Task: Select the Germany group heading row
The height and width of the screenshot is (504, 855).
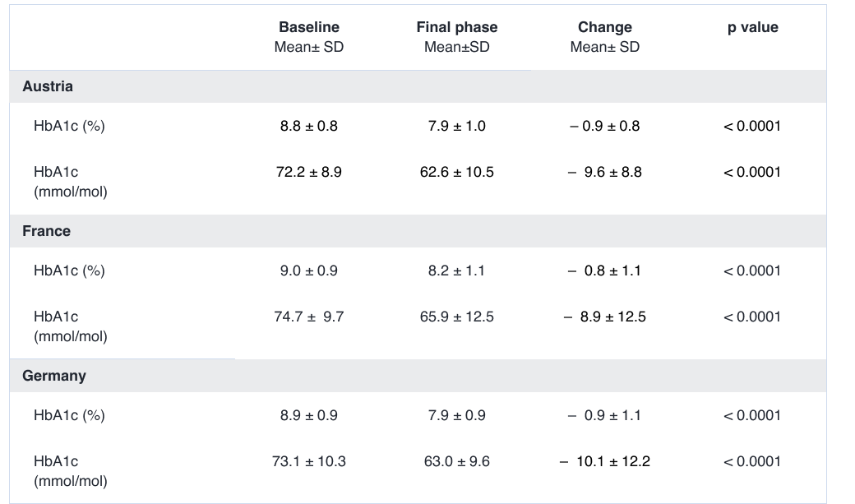Action: (x=54, y=376)
